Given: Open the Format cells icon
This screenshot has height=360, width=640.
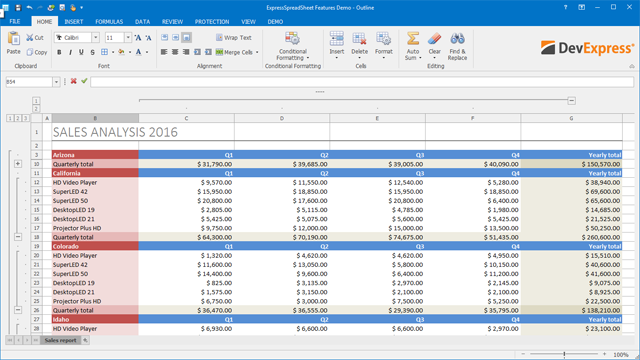Looking at the screenshot, I should point(384,39).
